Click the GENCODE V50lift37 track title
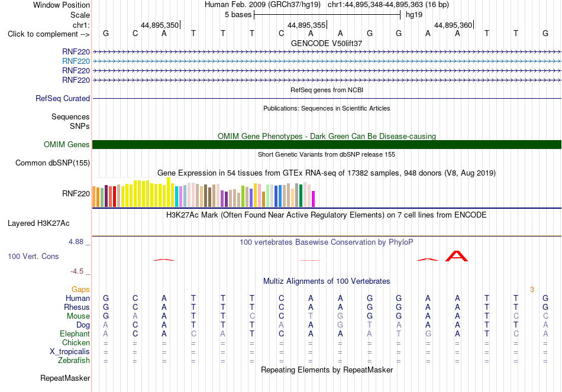This screenshot has width=562, height=392. 327,43
